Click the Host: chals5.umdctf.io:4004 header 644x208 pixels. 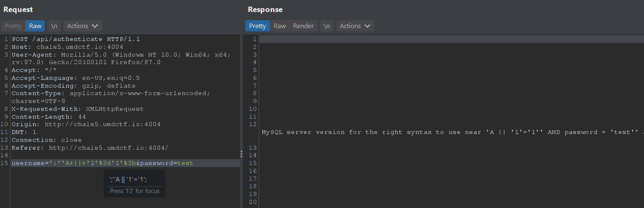pyautogui.click(x=67, y=47)
